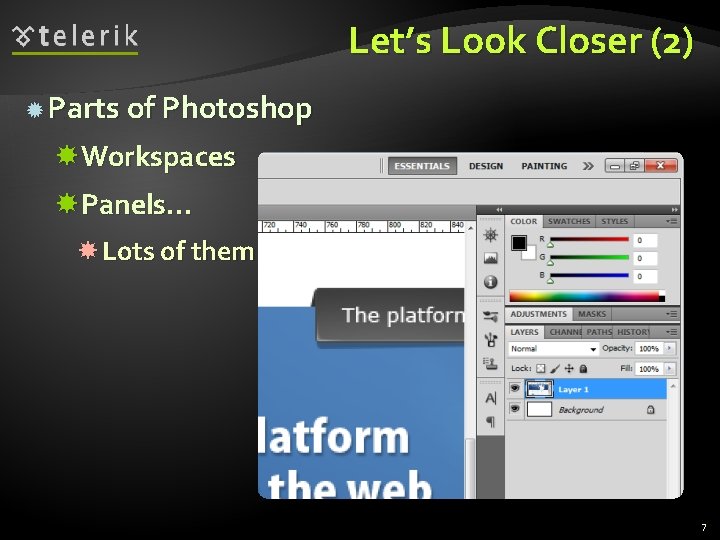Image resolution: width=720 pixels, height=540 pixels.
Task: Click the Background layer lock icon
Action: tap(651, 410)
